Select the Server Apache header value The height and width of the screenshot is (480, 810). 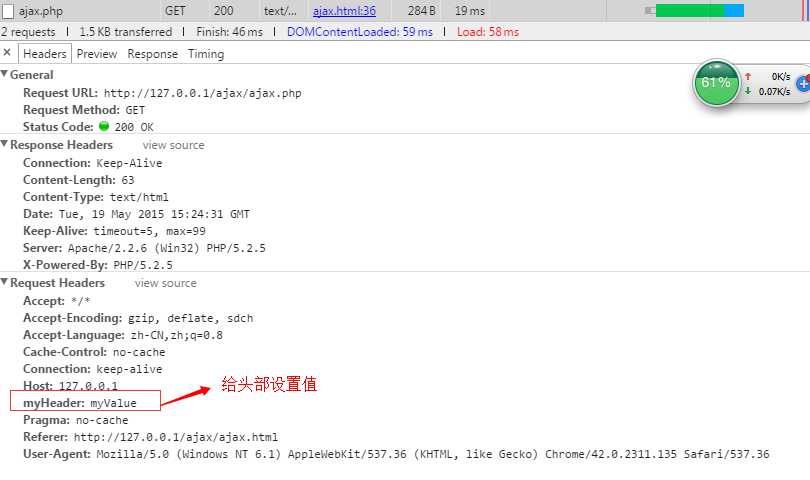pos(166,249)
